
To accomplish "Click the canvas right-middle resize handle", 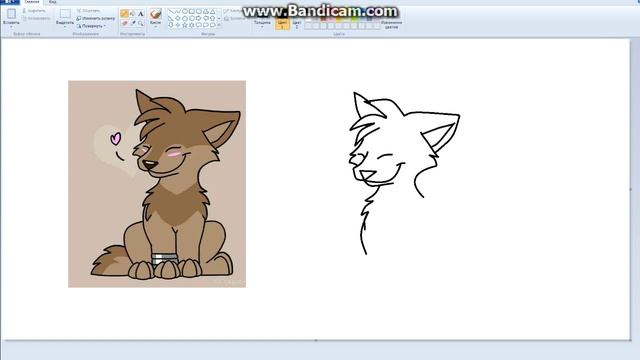I will point(631,189).
